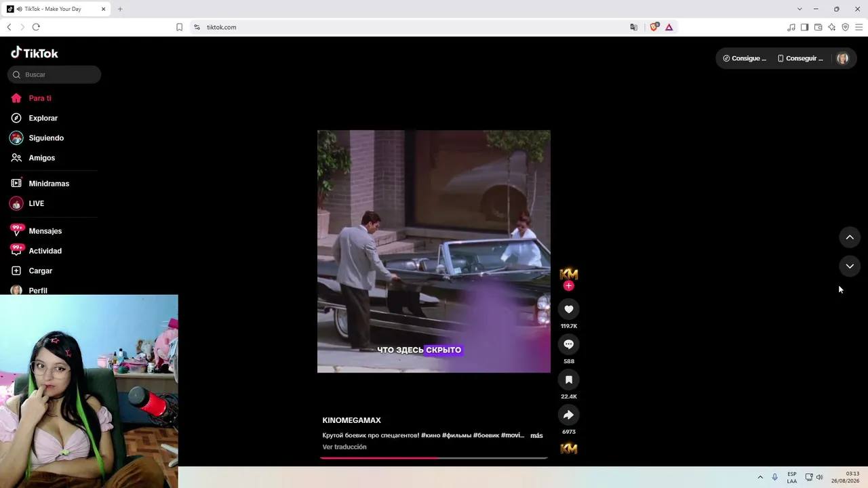Click hashtag #боевик in caption
The height and width of the screenshot is (488, 868).
486,435
